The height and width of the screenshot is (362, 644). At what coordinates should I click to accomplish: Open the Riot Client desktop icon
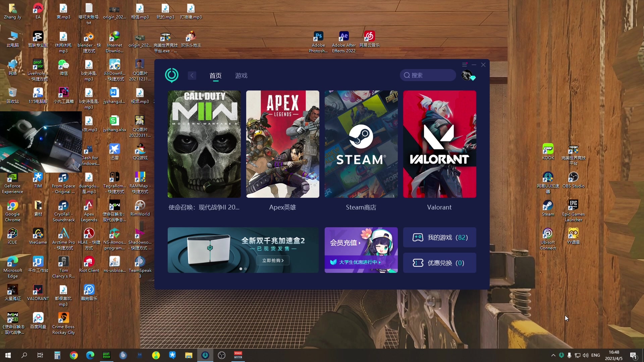tap(89, 264)
